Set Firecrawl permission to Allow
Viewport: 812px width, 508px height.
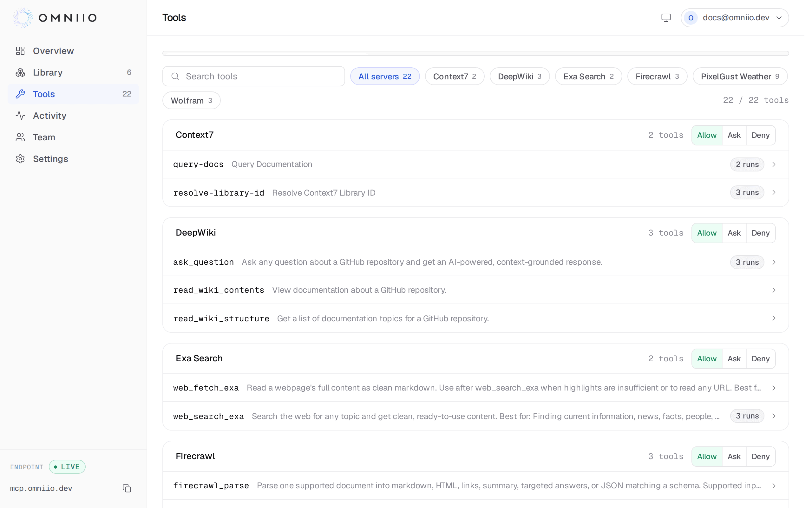click(x=707, y=456)
